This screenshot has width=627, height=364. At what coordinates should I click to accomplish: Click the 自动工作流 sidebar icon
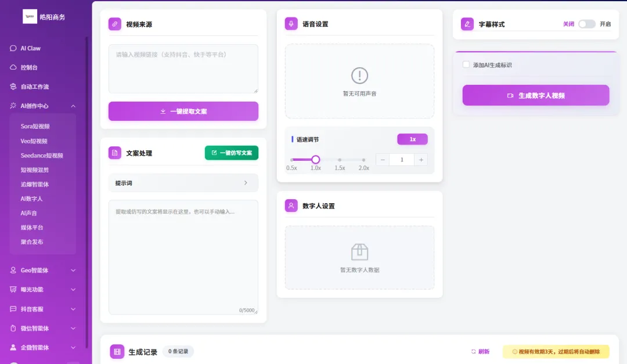pos(12,86)
